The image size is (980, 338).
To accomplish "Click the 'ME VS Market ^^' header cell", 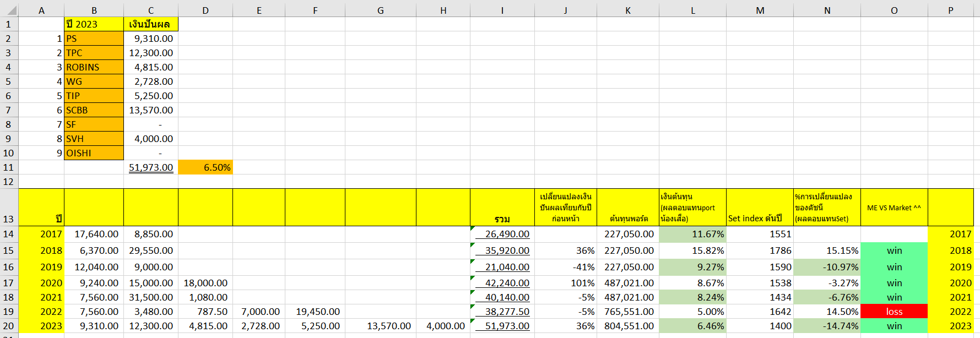I will point(894,208).
